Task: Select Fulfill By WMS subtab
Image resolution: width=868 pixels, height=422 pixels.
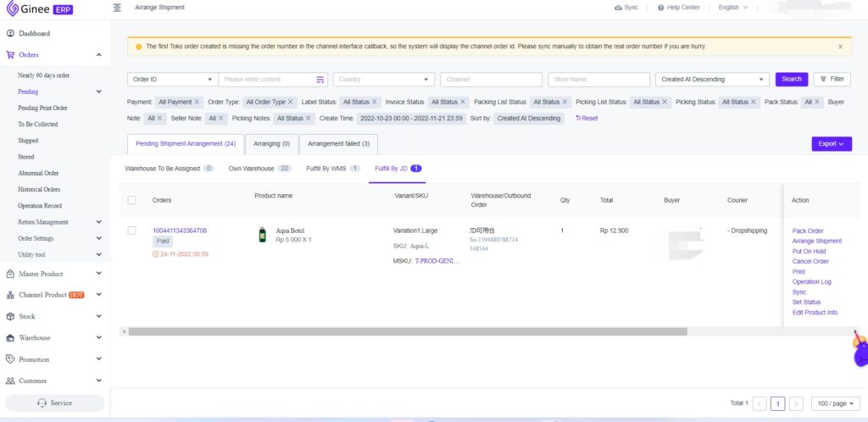Action: point(333,169)
